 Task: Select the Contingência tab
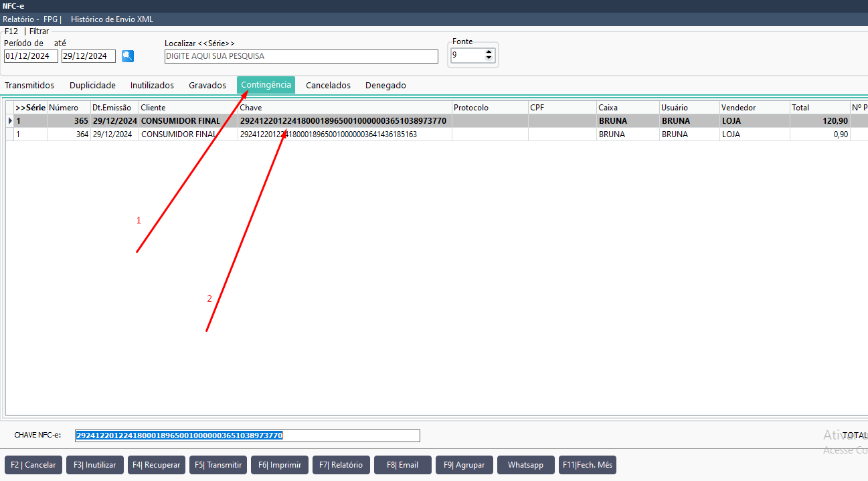tap(266, 85)
